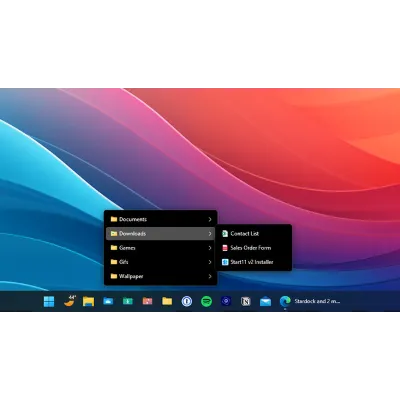The width and height of the screenshot is (400, 400).
Task: Select the Gifs folder entry
Action: (161, 262)
